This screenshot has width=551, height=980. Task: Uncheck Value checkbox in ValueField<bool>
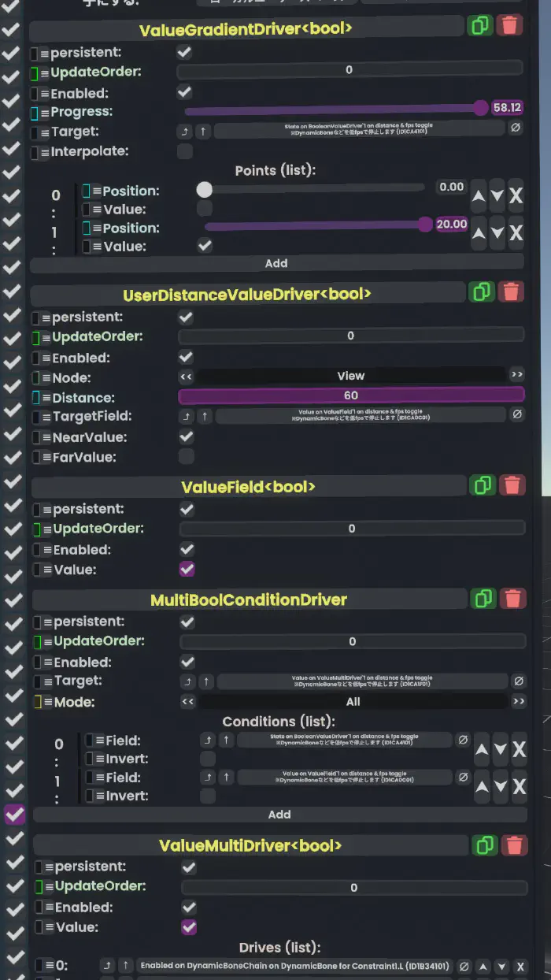187,569
